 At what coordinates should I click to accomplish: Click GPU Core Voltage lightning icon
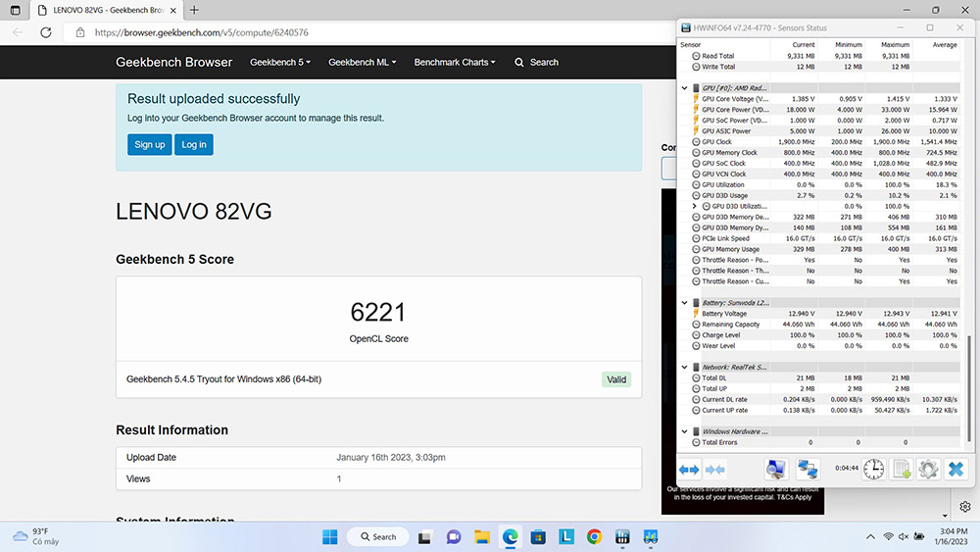pyautogui.click(x=696, y=99)
